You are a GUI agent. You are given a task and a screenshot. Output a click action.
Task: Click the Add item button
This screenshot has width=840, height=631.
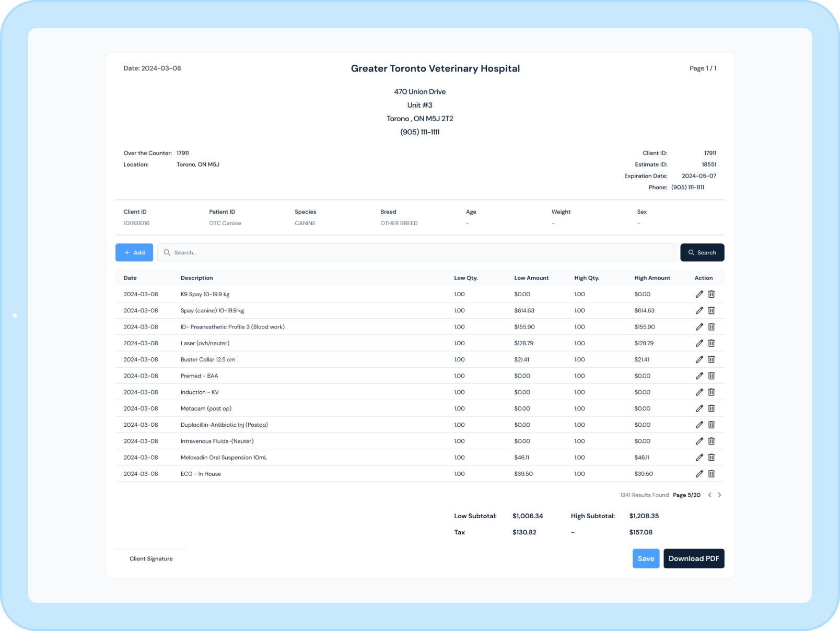click(134, 252)
